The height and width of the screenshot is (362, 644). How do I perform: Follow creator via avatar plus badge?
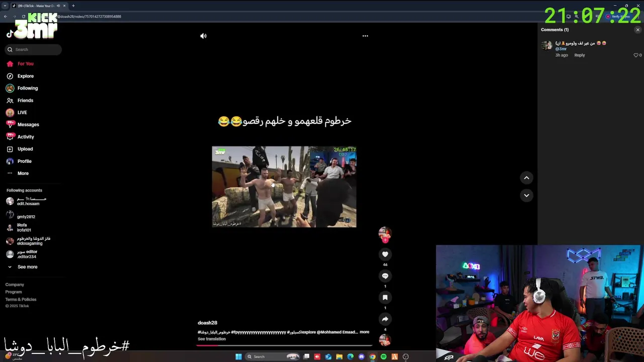pyautogui.click(x=385, y=240)
